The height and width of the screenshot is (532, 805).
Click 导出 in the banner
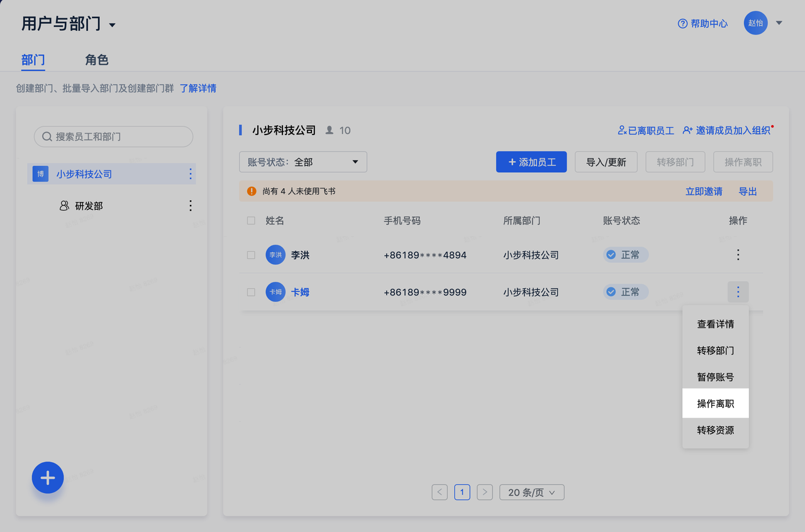748,191
